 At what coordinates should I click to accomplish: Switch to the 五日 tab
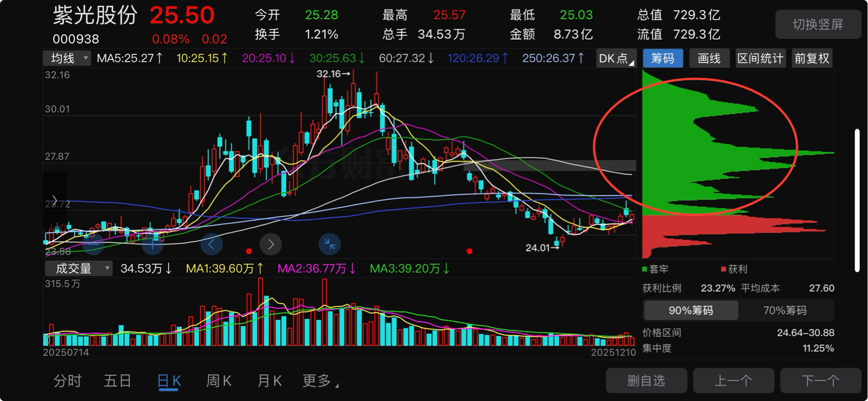pos(117,381)
